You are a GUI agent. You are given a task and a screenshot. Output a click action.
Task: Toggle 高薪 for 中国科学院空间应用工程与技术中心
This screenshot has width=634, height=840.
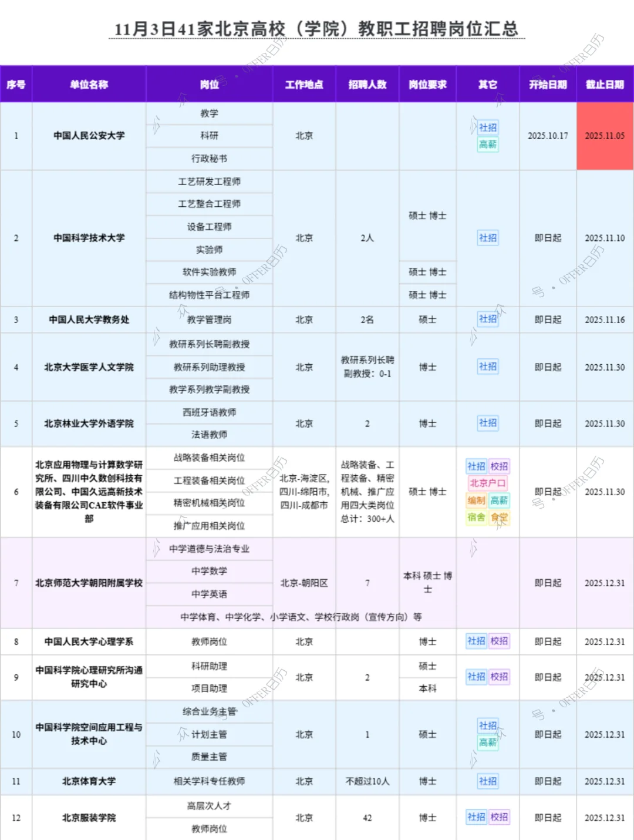487,742
